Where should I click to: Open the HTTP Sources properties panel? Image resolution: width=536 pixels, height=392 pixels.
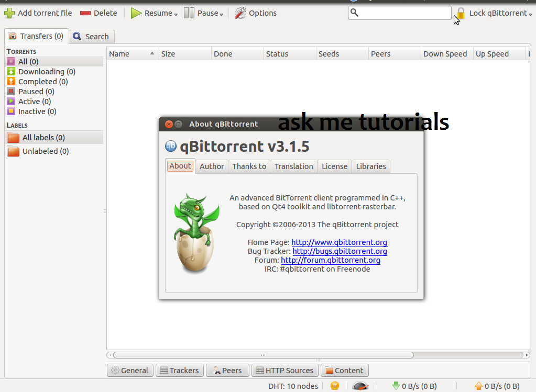pyautogui.click(x=285, y=370)
